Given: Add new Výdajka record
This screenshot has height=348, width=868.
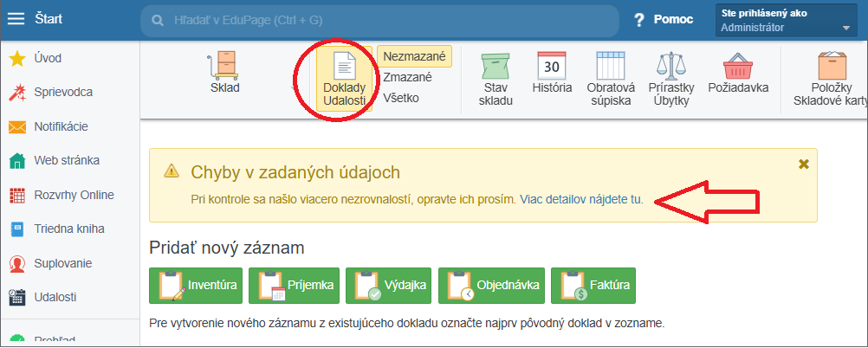Looking at the screenshot, I should (x=389, y=286).
